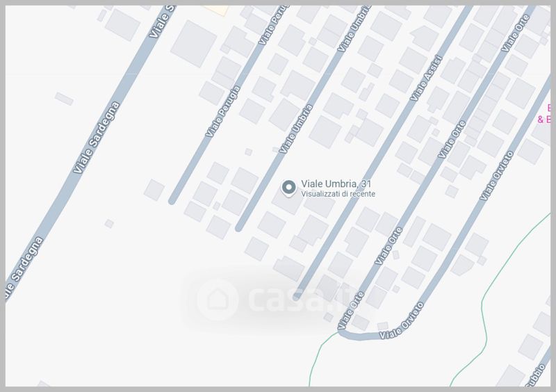This screenshot has height=392, width=556.
Task: Click the pink B&B place label
Action: pyautogui.click(x=545, y=113)
